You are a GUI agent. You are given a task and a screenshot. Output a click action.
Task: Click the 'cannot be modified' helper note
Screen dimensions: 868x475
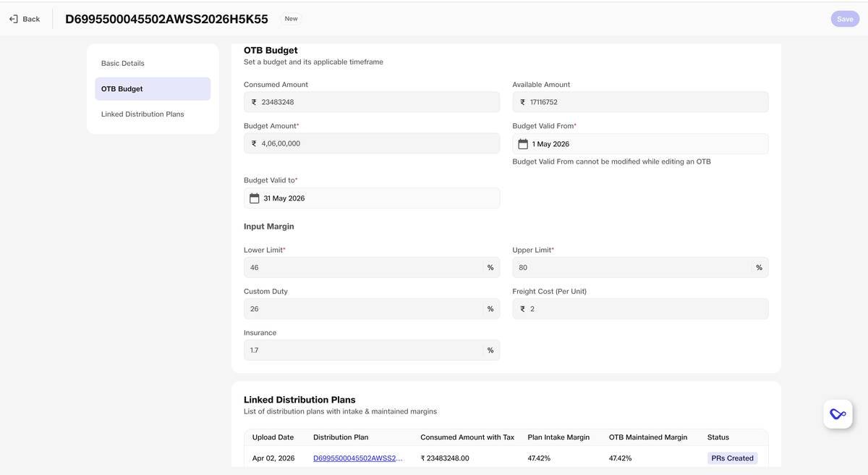pyautogui.click(x=611, y=161)
